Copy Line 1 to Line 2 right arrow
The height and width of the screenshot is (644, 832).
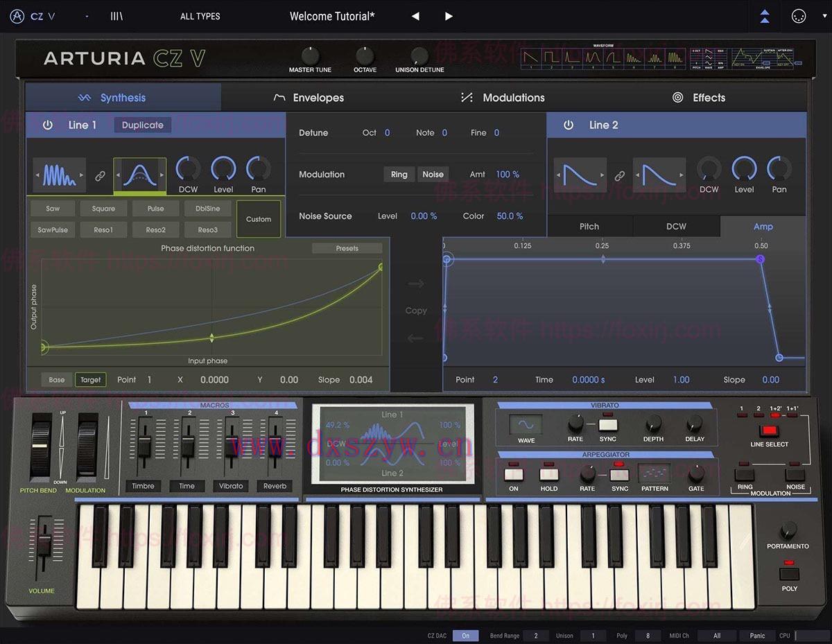416,284
